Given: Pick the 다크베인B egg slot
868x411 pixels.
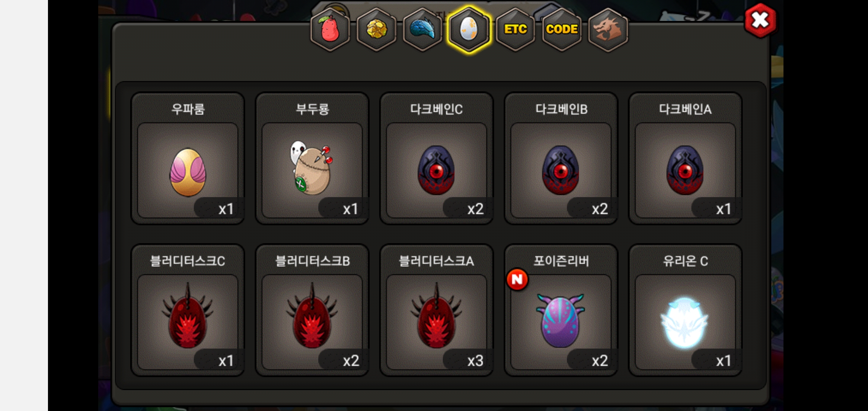Looking at the screenshot, I should (x=561, y=158).
